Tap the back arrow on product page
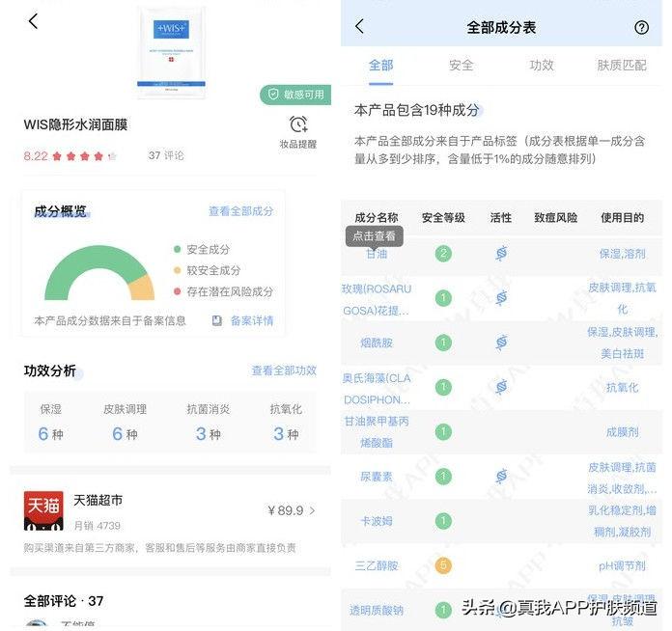 pyautogui.click(x=33, y=21)
